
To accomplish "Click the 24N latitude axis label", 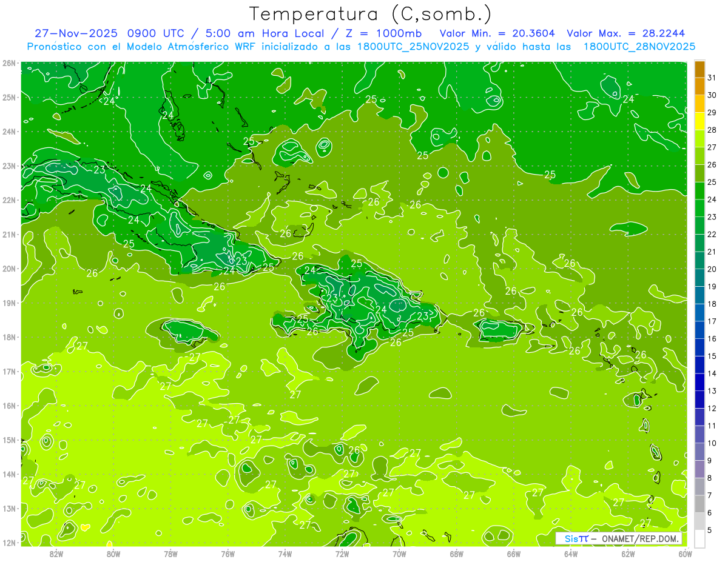I will 8,132.
